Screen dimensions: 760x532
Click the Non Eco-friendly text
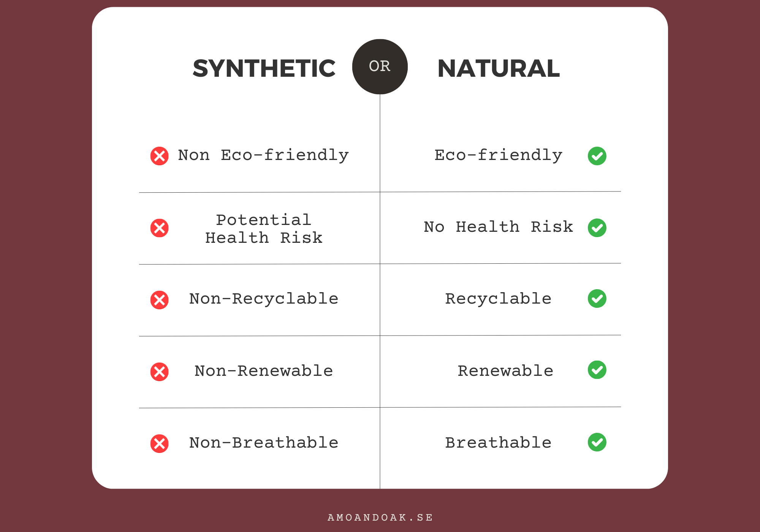pos(263,155)
